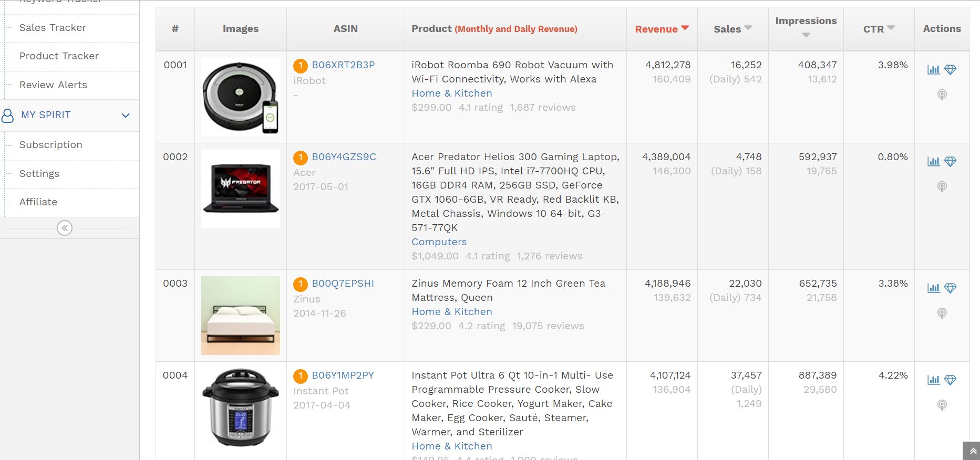Collapse the MY SPIRIT menu chevron
The height and width of the screenshot is (460, 980).
[126, 115]
